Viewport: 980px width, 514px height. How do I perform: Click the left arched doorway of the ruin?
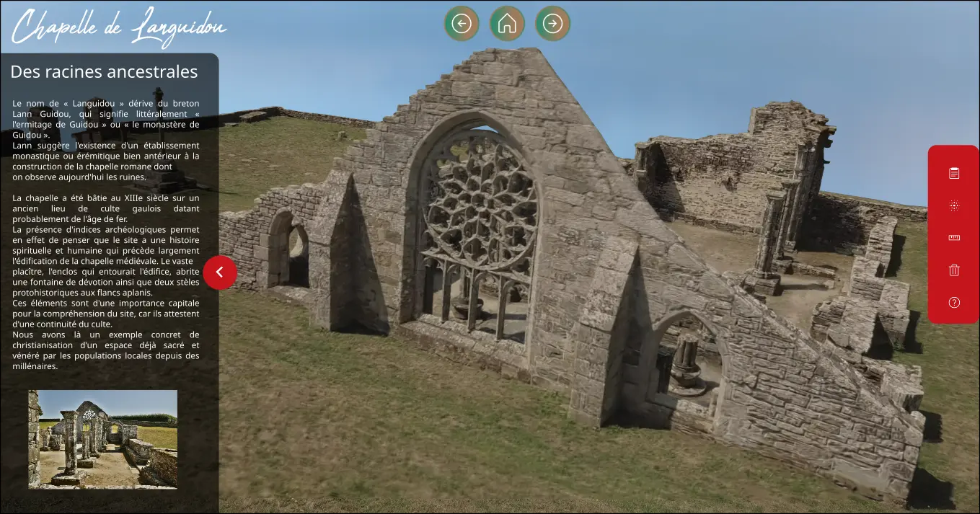click(287, 249)
